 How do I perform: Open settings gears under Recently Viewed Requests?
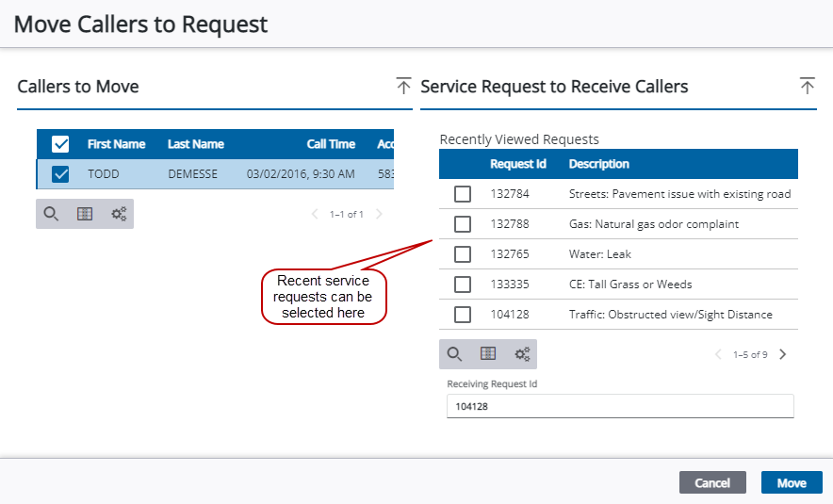coord(522,354)
